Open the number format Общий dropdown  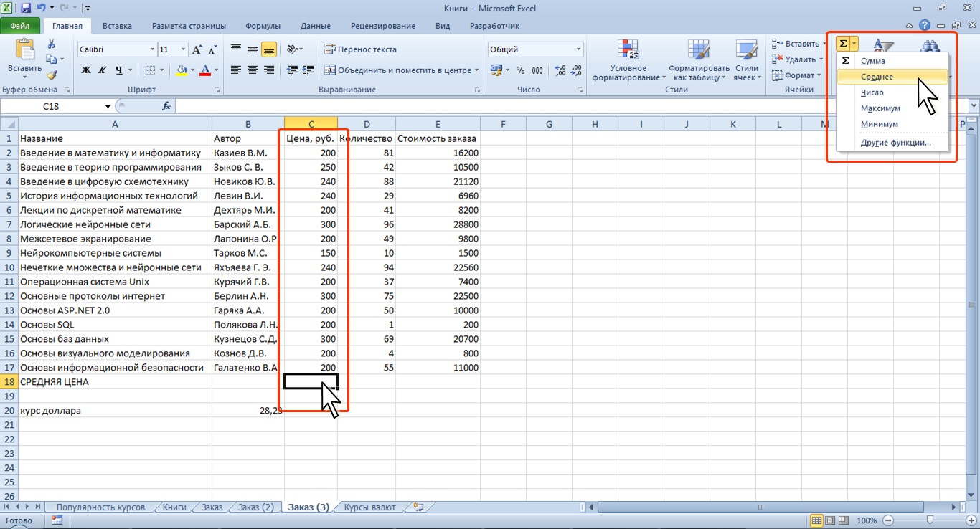point(579,49)
